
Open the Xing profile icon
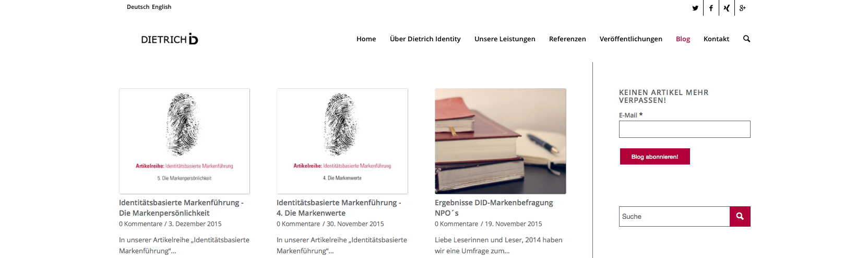click(x=727, y=8)
